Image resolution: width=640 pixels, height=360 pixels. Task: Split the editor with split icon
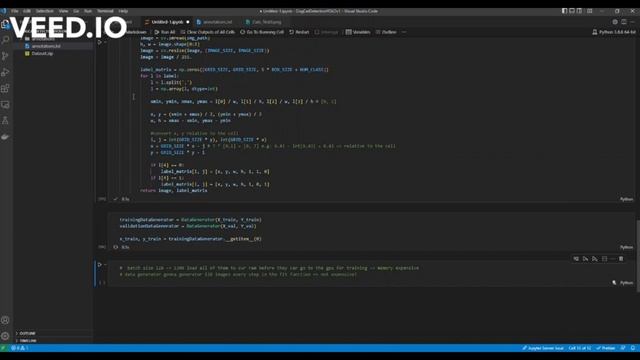624,22
